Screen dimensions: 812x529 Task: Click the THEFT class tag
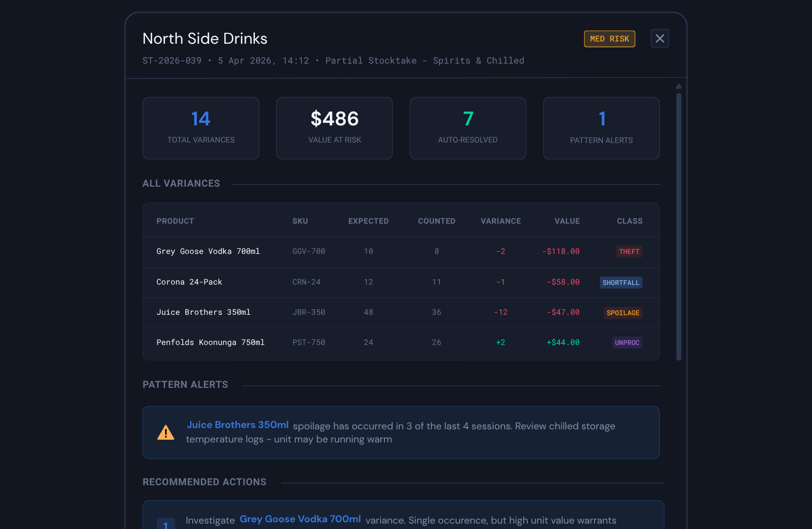click(x=629, y=252)
